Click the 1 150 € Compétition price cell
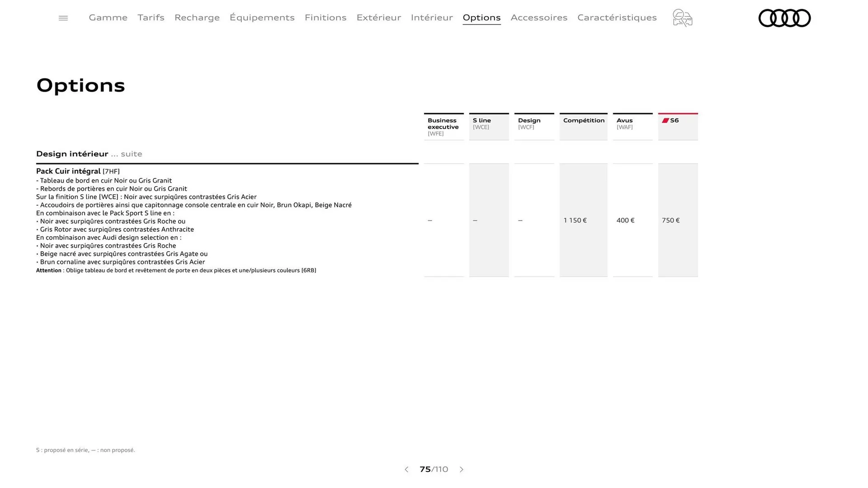The height and width of the screenshot is (488, 868). 575,221
